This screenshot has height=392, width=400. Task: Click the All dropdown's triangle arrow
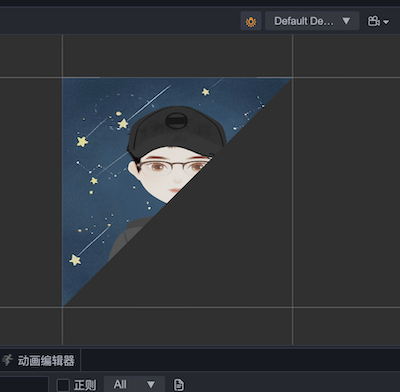pyautogui.click(x=151, y=385)
